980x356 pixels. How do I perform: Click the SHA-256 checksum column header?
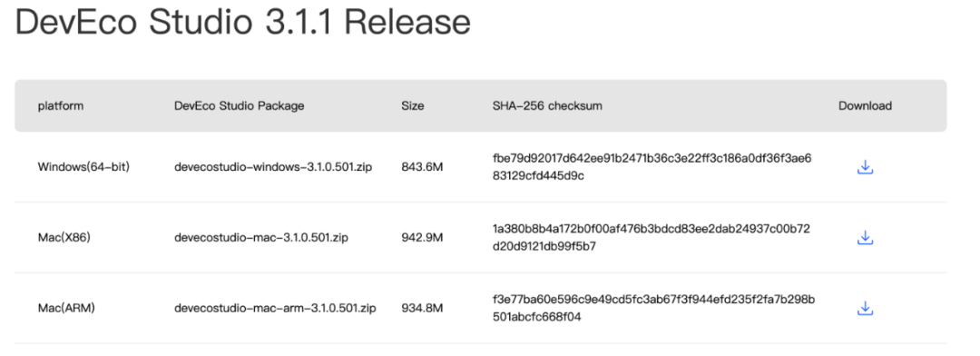(547, 105)
